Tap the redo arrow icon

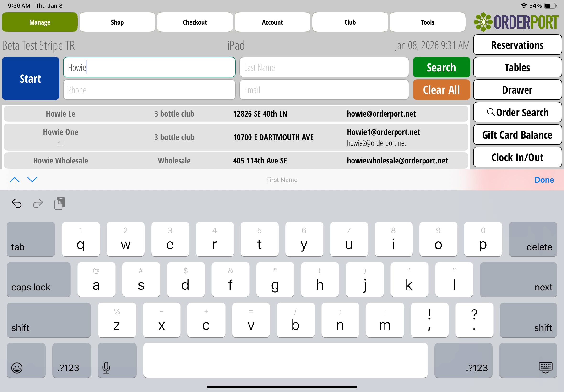click(x=38, y=203)
